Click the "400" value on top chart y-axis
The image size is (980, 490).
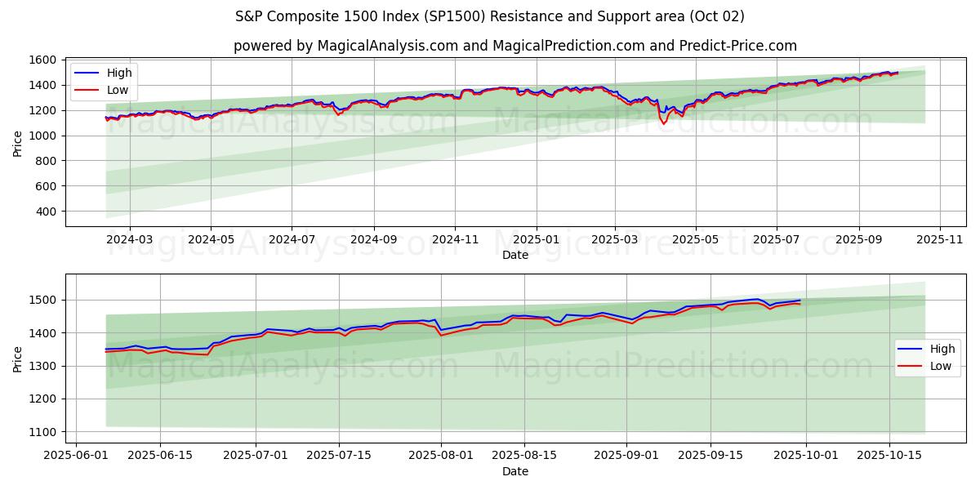tap(46, 212)
